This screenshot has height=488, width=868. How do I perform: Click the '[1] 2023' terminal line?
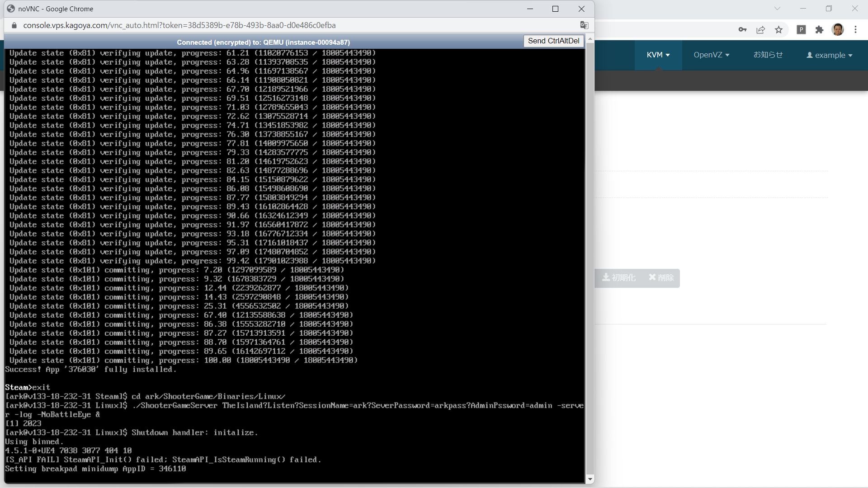[23, 423]
